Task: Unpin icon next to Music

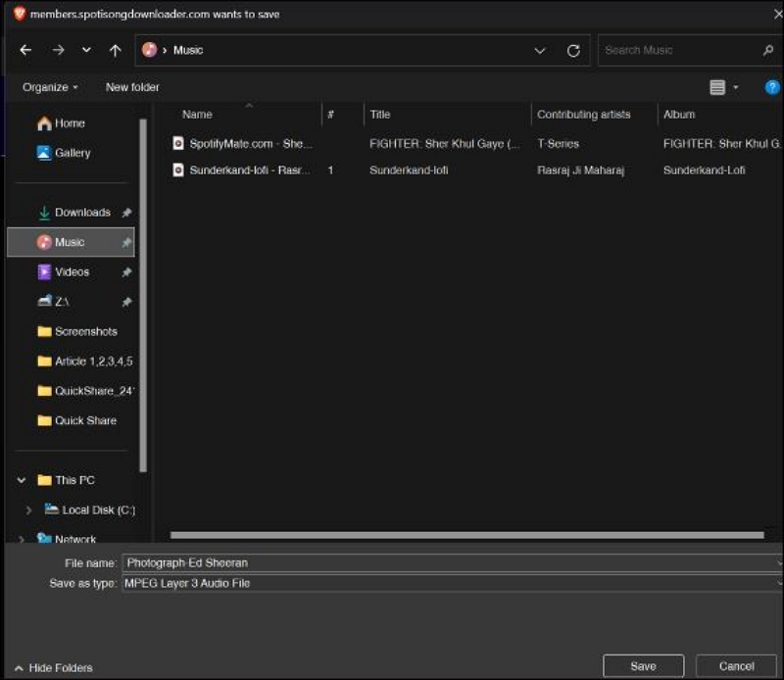Action: pos(126,242)
